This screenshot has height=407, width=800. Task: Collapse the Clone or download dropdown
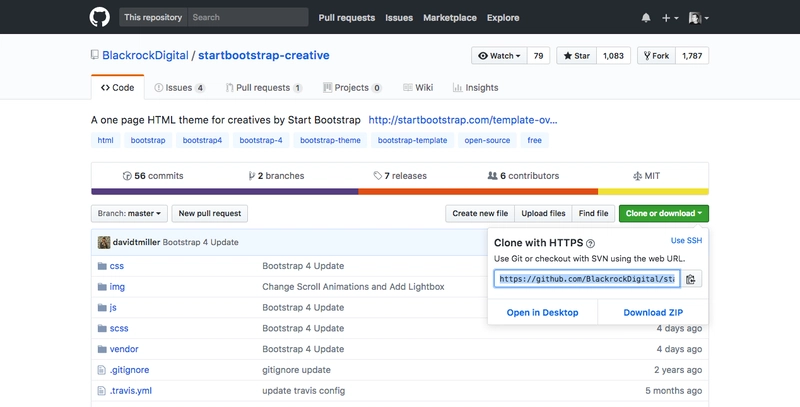click(663, 213)
